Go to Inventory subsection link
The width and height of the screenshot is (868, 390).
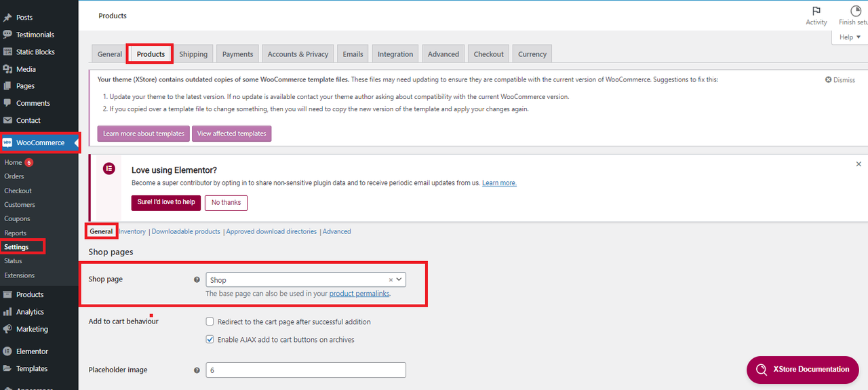tap(133, 231)
